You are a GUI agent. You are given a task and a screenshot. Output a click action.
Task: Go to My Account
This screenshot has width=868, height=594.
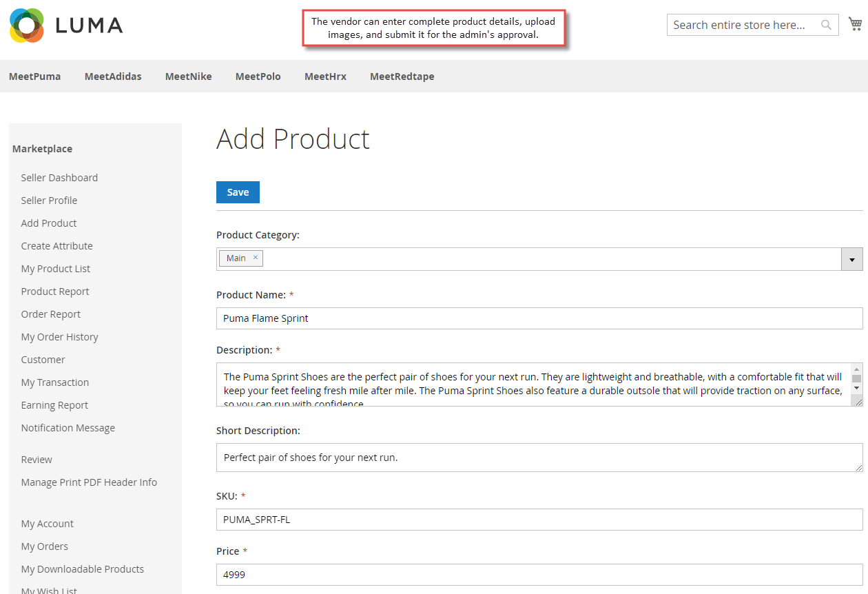click(x=48, y=524)
